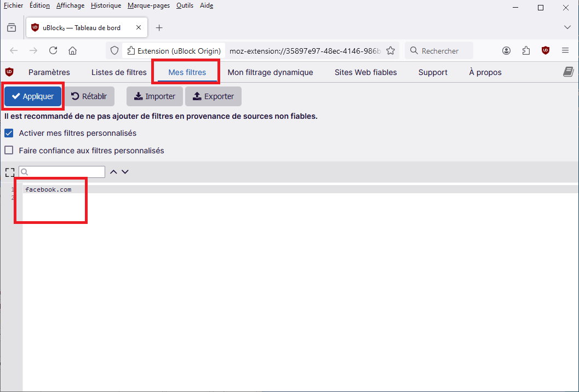The width and height of the screenshot is (579, 392).
Task: Expand the list all tabs chevron
Action: coord(567,27)
